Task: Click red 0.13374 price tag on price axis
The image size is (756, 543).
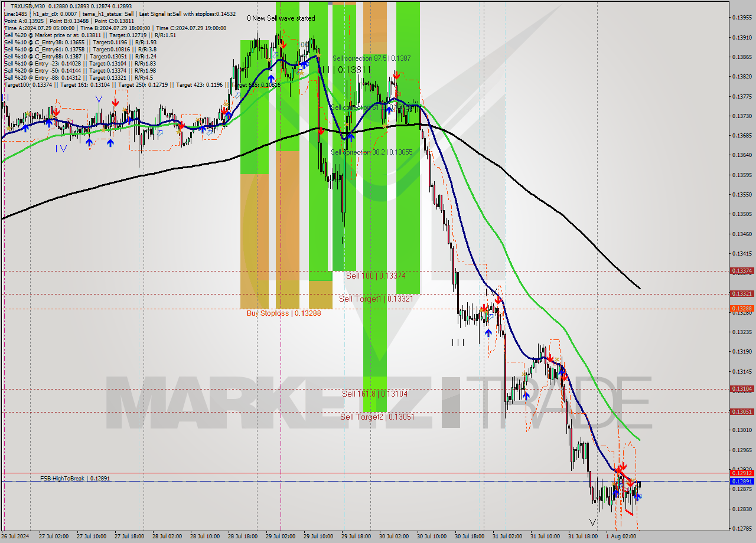Action: (x=742, y=271)
